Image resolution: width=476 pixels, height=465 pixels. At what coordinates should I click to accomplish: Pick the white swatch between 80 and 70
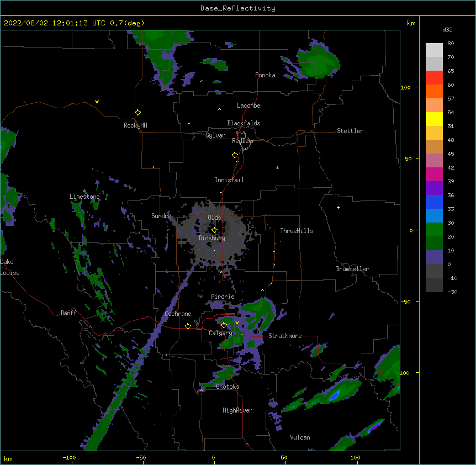pyautogui.click(x=434, y=50)
